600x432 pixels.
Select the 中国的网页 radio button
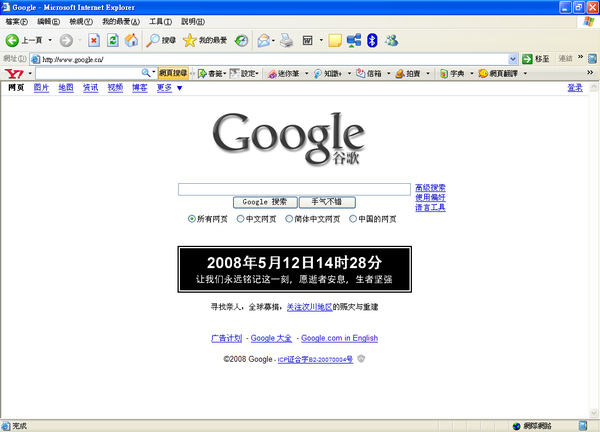(x=353, y=219)
